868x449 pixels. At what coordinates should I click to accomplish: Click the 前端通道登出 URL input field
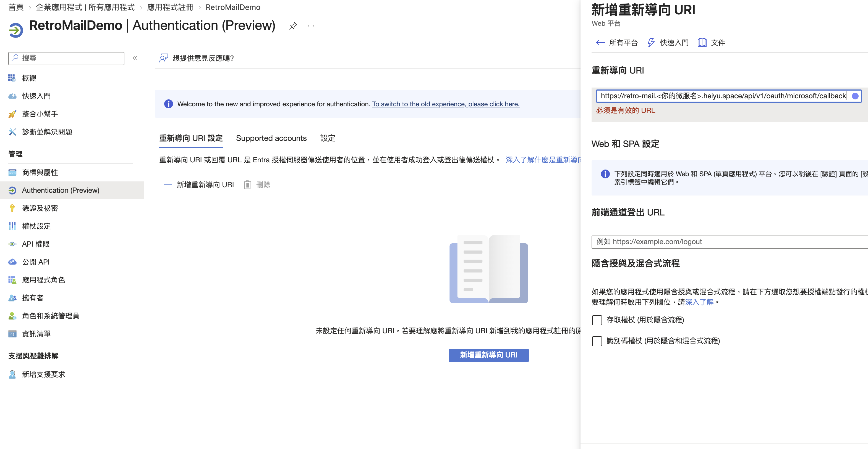[730, 242]
